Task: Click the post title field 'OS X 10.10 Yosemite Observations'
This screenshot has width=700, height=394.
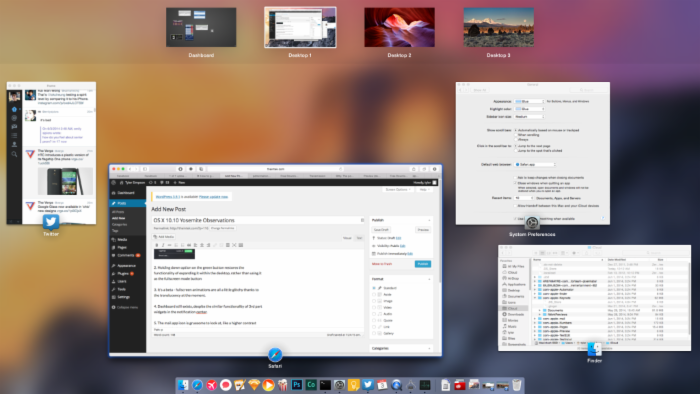Action: click(x=258, y=220)
